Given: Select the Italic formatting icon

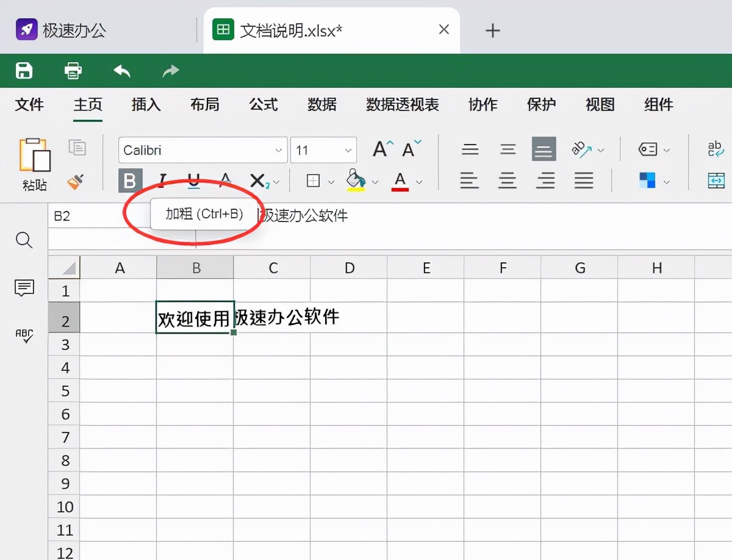Looking at the screenshot, I should tap(162, 181).
